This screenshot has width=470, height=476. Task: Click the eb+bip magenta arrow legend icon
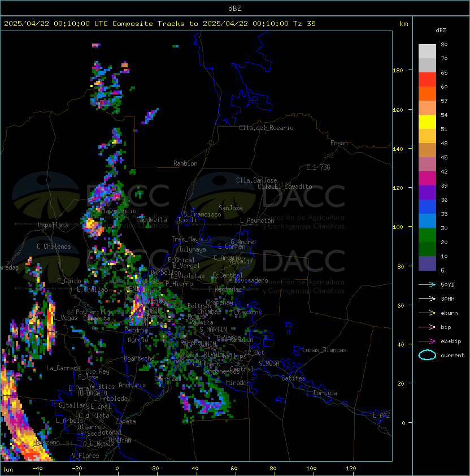[x=427, y=341]
